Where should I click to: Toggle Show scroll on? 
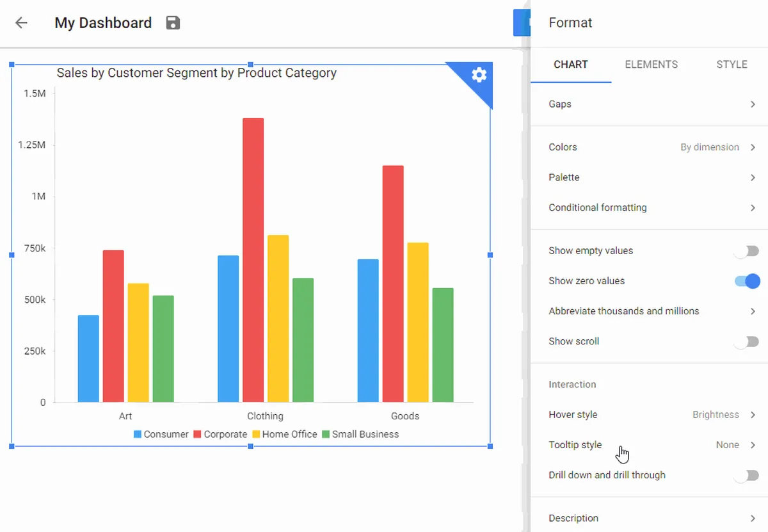[747, 342]
